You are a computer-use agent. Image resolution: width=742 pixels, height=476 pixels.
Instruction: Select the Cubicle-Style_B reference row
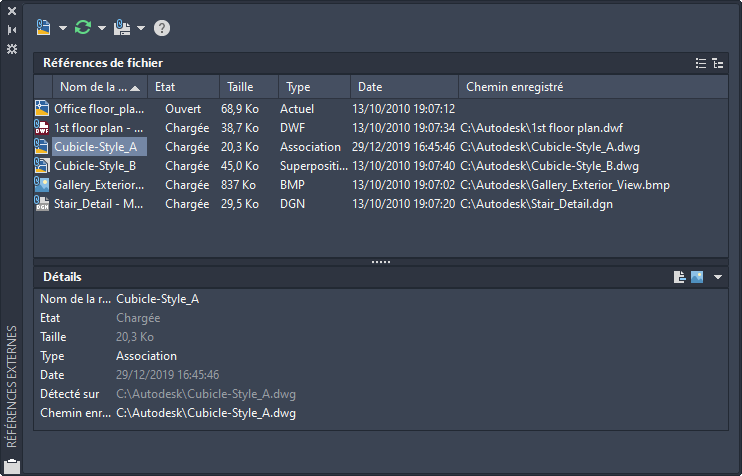click(x=95, y=166)
